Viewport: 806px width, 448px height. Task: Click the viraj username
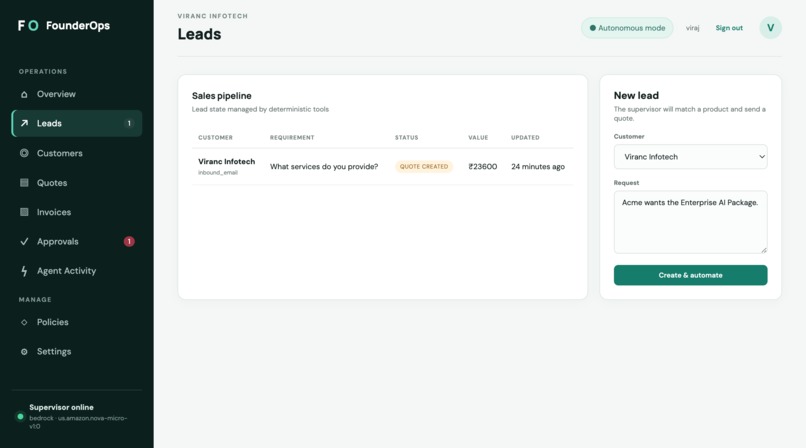pos(692,28)
